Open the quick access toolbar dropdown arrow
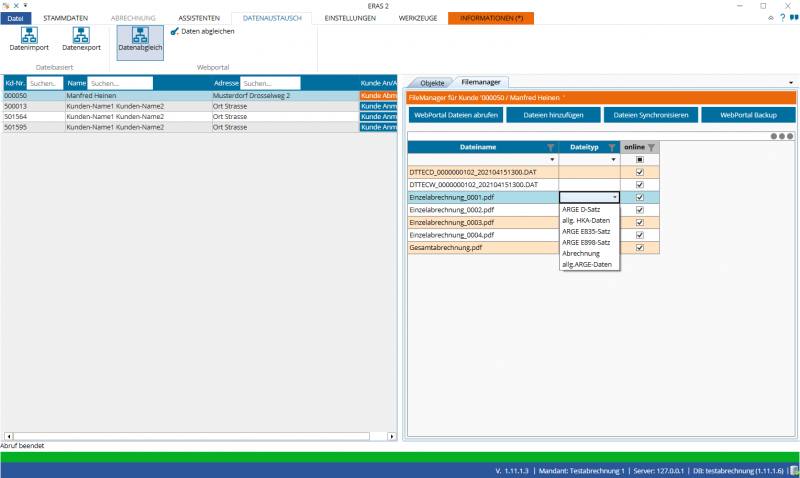Viewport: 800px width, 478px height. point(25,6)
